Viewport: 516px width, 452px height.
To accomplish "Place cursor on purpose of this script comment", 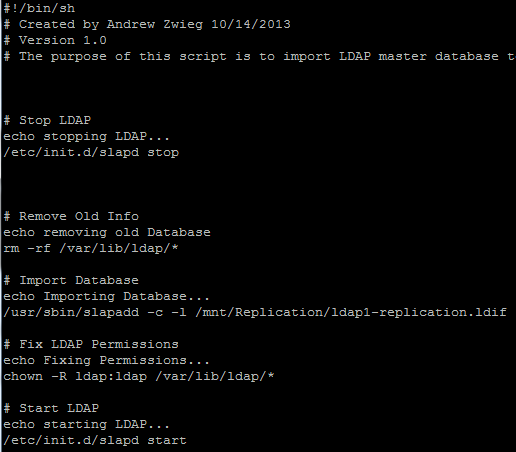I will [259, 56].
